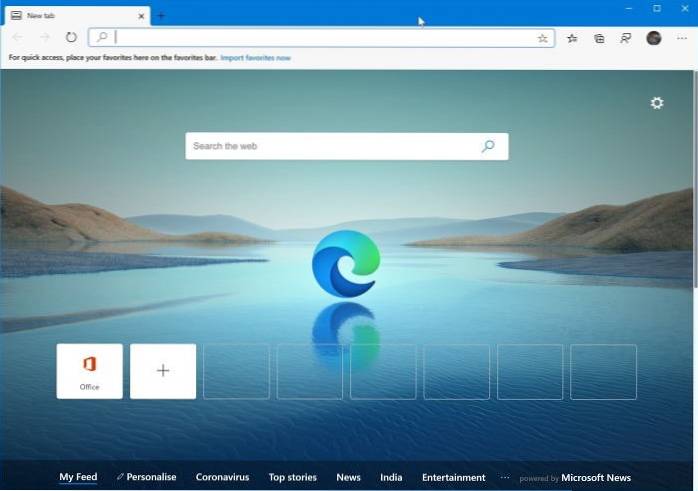The height and width of the screenshot is (491, 698).
Task: Open a new tab with plus button
Action: point(161,15)
